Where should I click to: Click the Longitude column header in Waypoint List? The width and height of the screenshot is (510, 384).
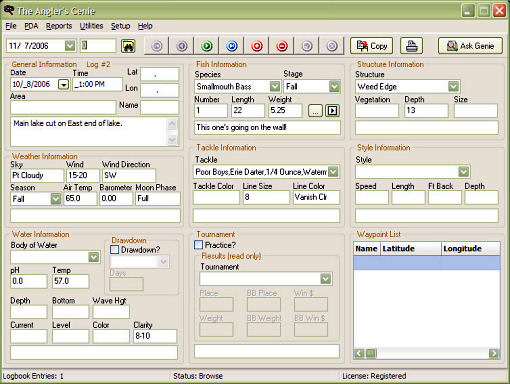[x=471, y=248]
